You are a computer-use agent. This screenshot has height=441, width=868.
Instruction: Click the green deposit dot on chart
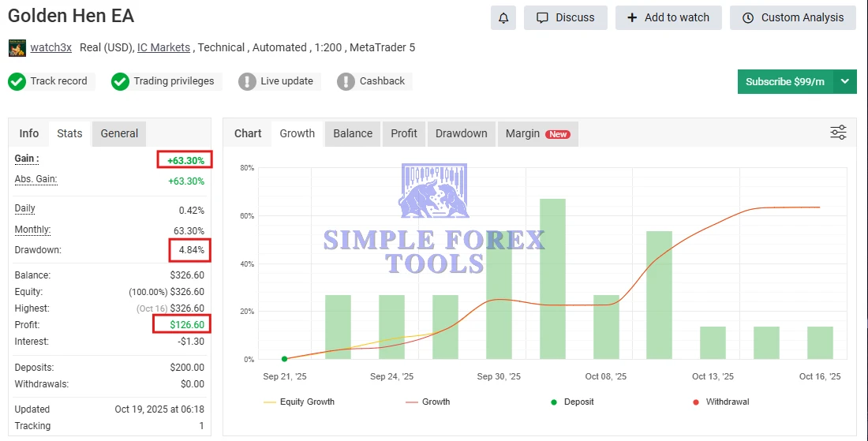coord(284,359)
